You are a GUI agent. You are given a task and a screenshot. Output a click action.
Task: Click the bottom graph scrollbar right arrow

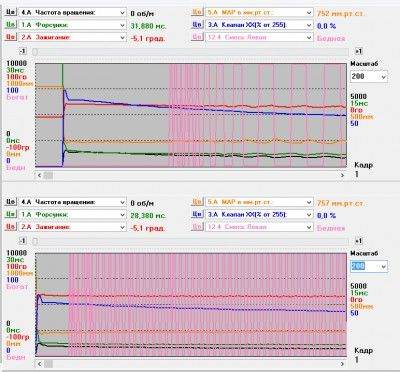point(342,364)
